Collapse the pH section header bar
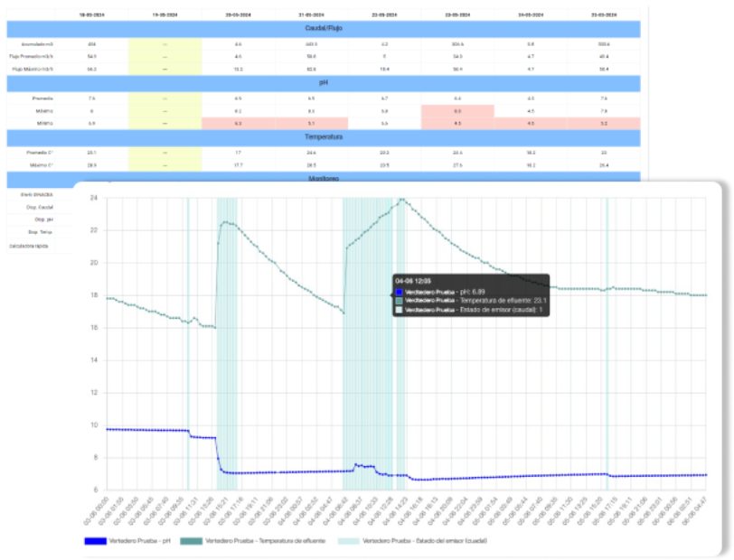The height and width of the screenshot is (560, 734). tap(324, 82)
